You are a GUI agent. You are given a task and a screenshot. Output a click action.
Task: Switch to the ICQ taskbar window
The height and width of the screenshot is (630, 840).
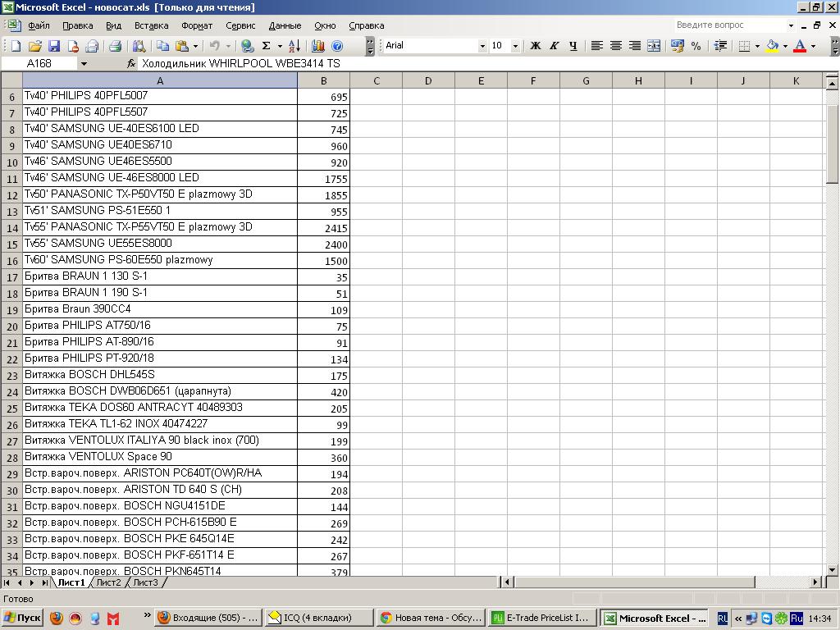(x=320, y=619)
